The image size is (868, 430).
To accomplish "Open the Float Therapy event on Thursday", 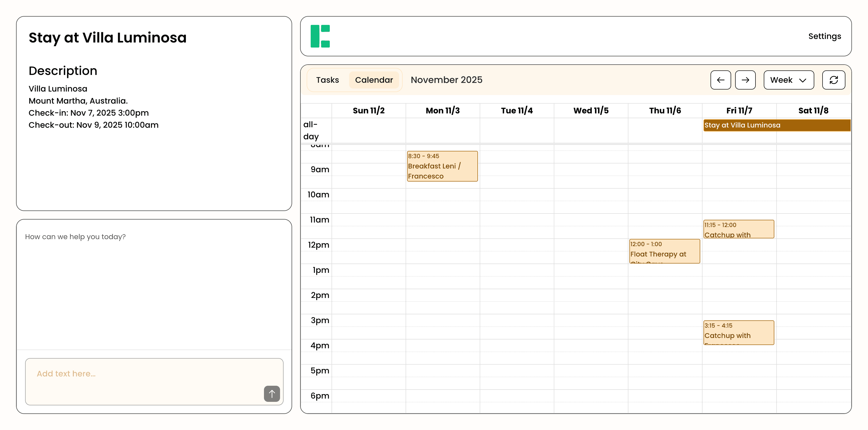I will pyautogui.click(x=664, y=251).
